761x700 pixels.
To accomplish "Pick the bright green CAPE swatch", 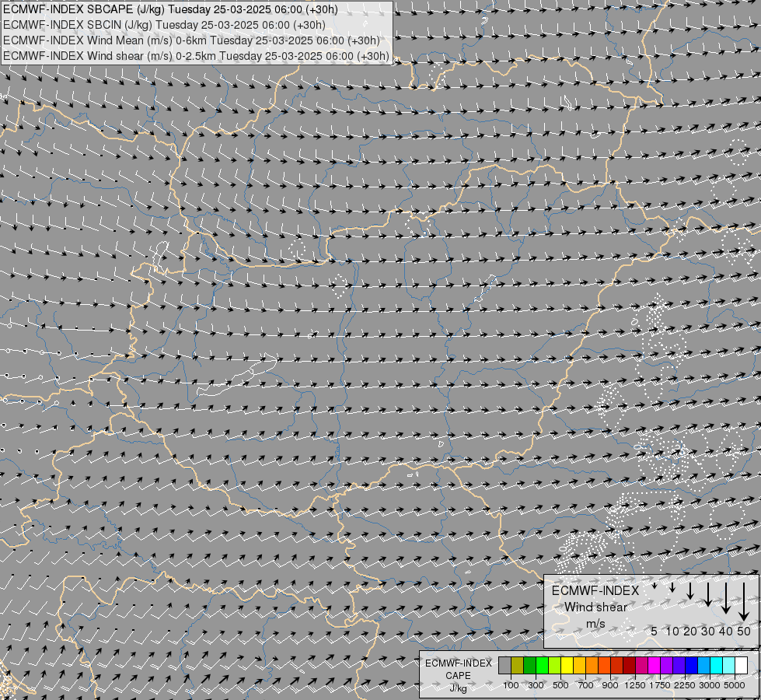I will [542, 666].
